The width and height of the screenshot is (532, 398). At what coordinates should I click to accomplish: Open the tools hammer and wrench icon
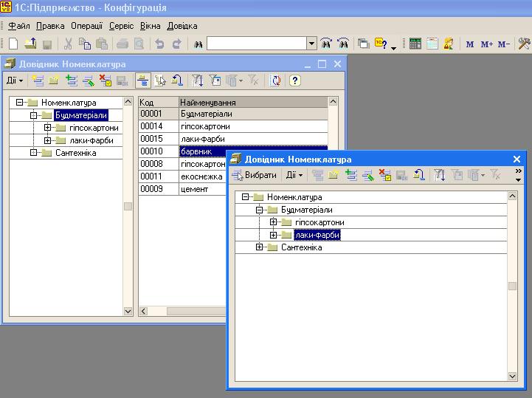click(x=524, y=44)
